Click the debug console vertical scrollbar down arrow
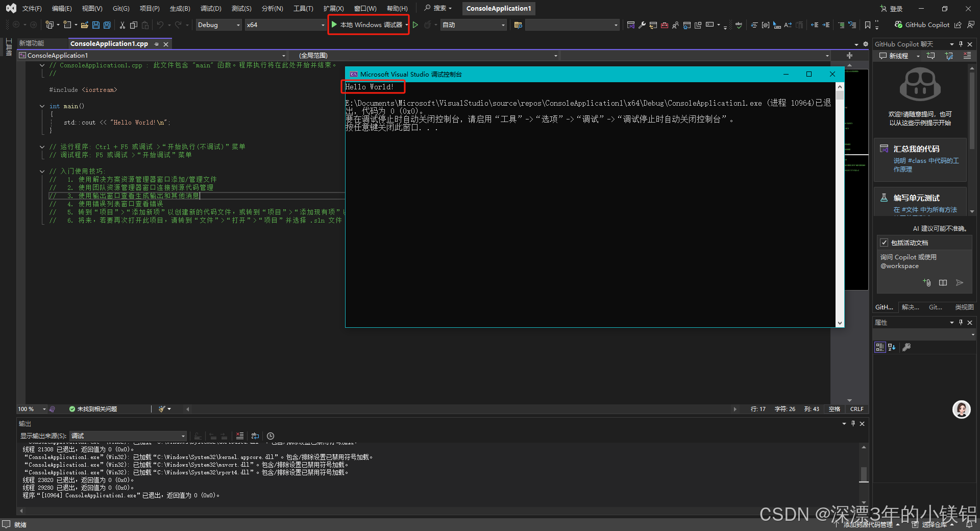Viewport: 980px width, 531px height. [x=840, y=323]
